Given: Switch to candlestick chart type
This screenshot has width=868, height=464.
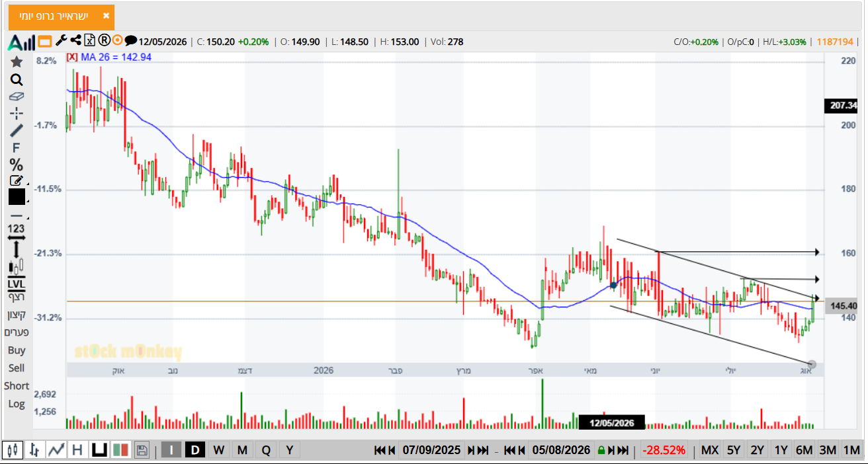Looking at the screenshot, I should coord(13,450).
